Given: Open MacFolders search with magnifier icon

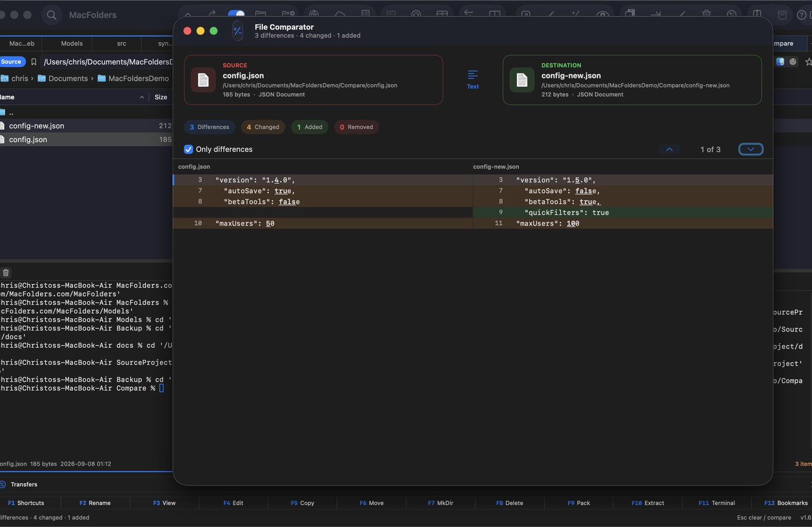Looking at the screenshot, I should (52, 15).
